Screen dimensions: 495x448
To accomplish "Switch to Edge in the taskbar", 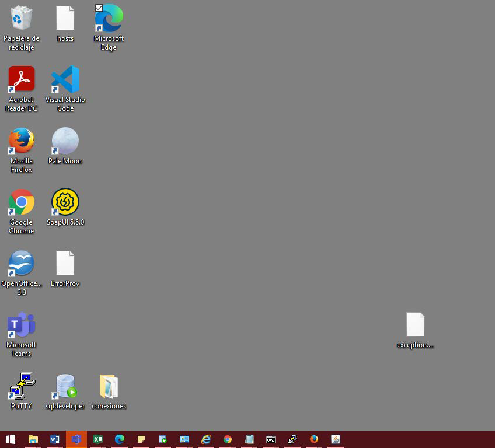I will pos(119,439).
